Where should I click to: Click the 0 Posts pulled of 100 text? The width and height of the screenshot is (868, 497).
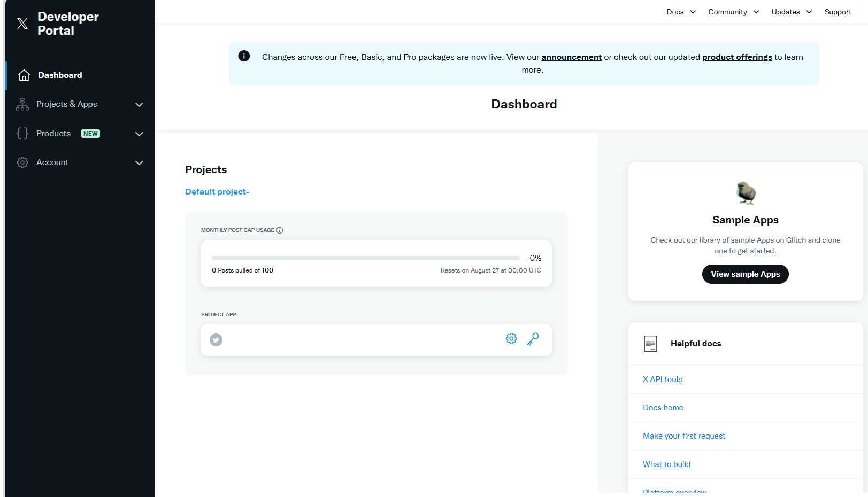(242, 270)
